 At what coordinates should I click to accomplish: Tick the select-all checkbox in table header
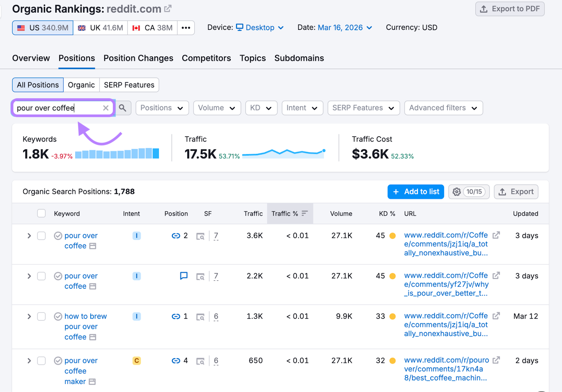tap(41, 214)
